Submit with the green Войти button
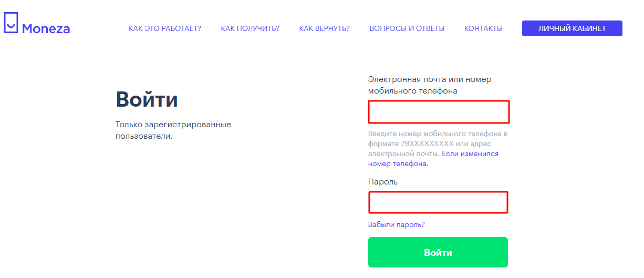644x278 pixels. tap(438, 252)
